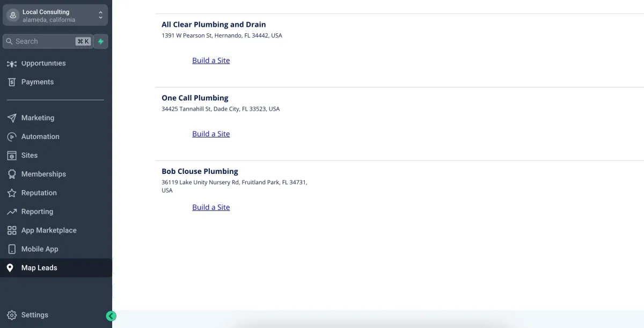
Task: Click the green lightning bolt quick-actions button
Action: pos(101,41)
